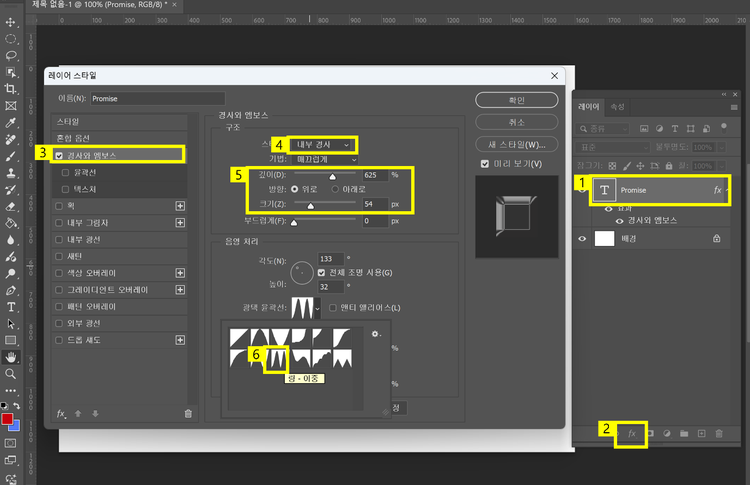Choose the 링 - 이중 contour thumbnail
This screenshot has height=485, width=750.
[x=277, y=359]
